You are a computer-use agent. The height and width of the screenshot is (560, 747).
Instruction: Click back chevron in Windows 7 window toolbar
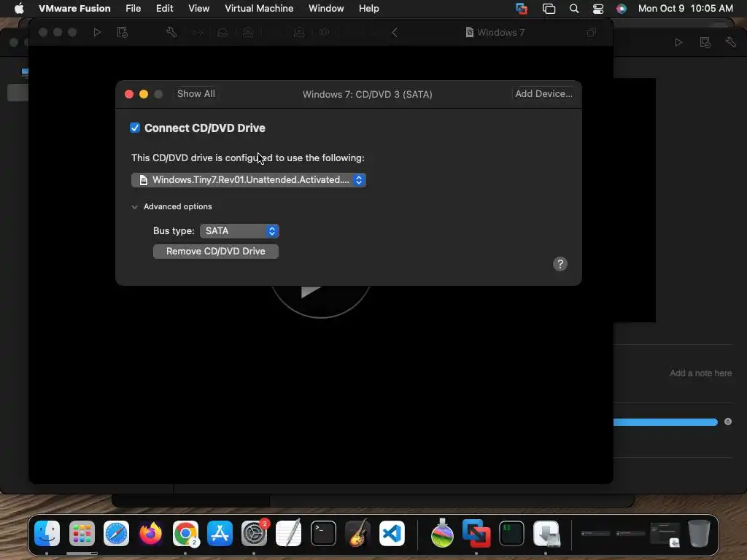[x=395, y=32]
